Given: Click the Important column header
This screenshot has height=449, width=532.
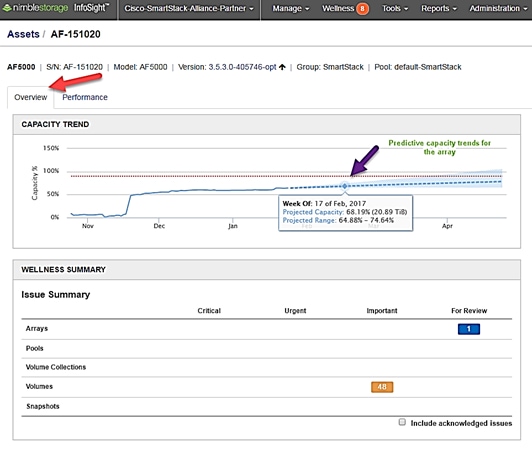Looking at the screenshot, I should click(x=382, y=311).
